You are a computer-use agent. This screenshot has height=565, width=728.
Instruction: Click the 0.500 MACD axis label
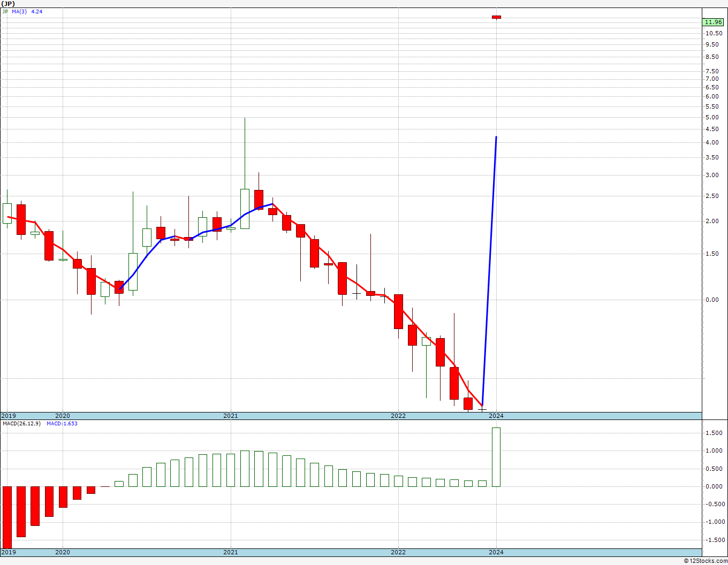click(x=714, y=469)
